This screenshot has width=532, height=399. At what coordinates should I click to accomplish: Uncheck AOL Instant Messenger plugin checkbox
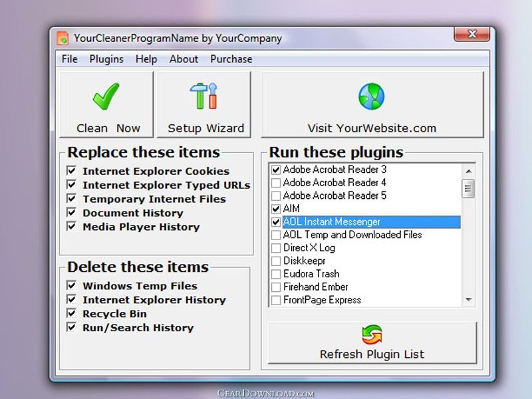coord(276,222)
